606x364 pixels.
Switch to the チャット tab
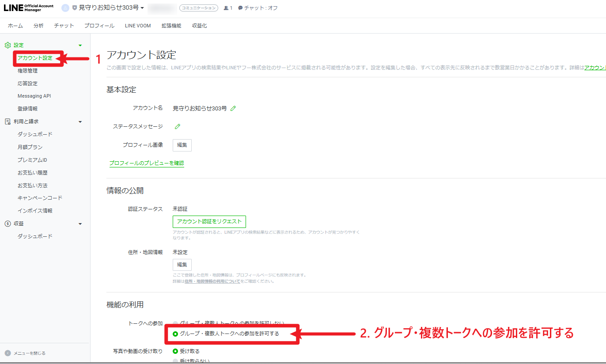click(64, 26)
